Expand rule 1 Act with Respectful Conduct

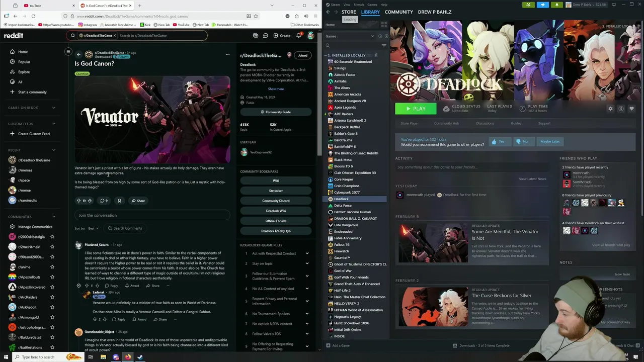(307, 253)
